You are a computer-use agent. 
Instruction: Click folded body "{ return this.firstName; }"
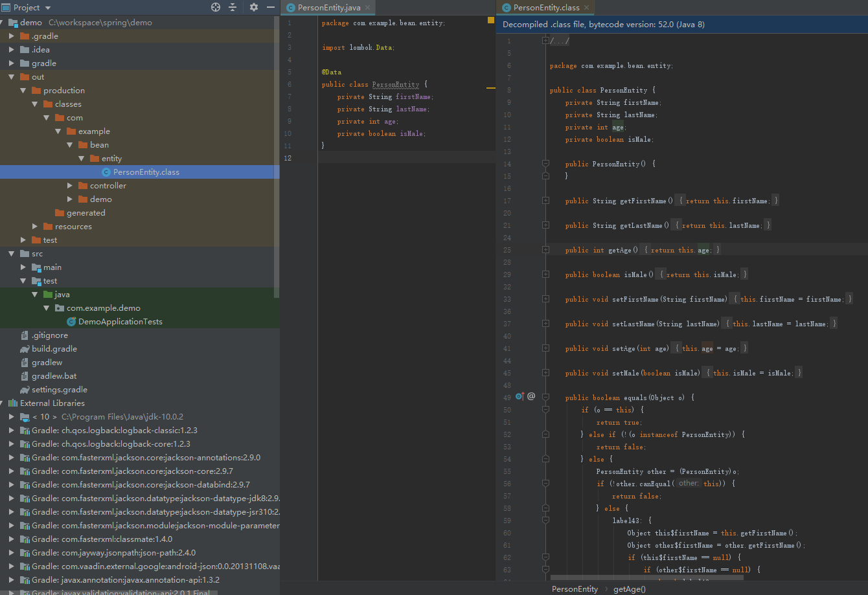coord(727,201)
